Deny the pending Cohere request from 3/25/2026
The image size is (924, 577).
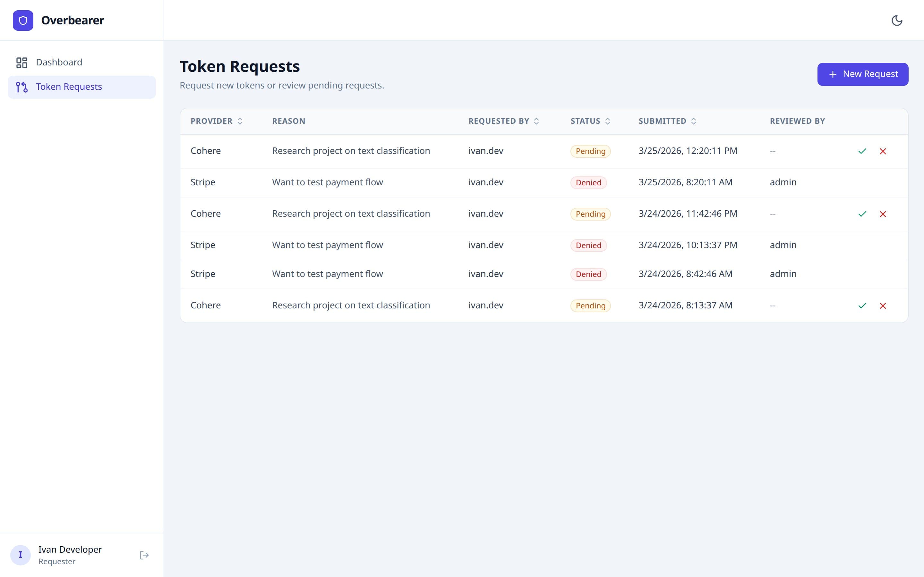pos(883,151)
